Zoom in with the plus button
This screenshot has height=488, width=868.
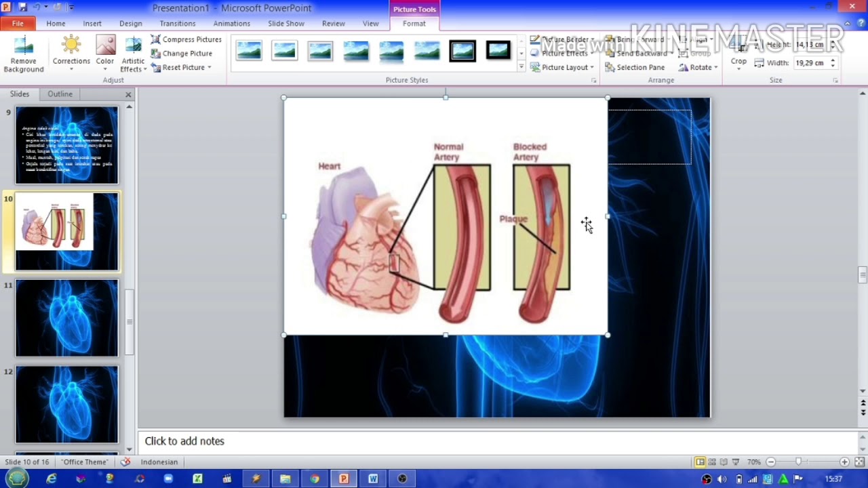844,462
